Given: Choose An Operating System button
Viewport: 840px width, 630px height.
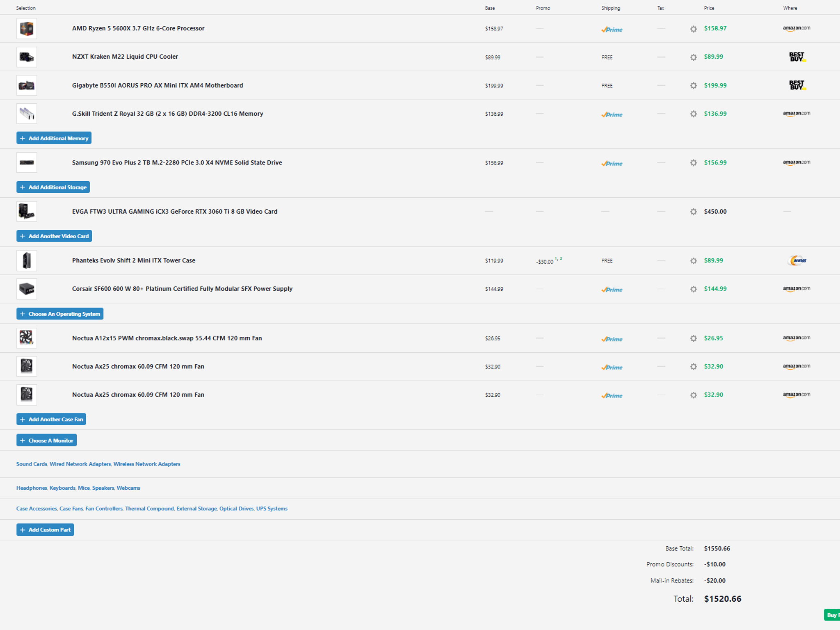Looking at the screenshot, I should click(60, 314).
